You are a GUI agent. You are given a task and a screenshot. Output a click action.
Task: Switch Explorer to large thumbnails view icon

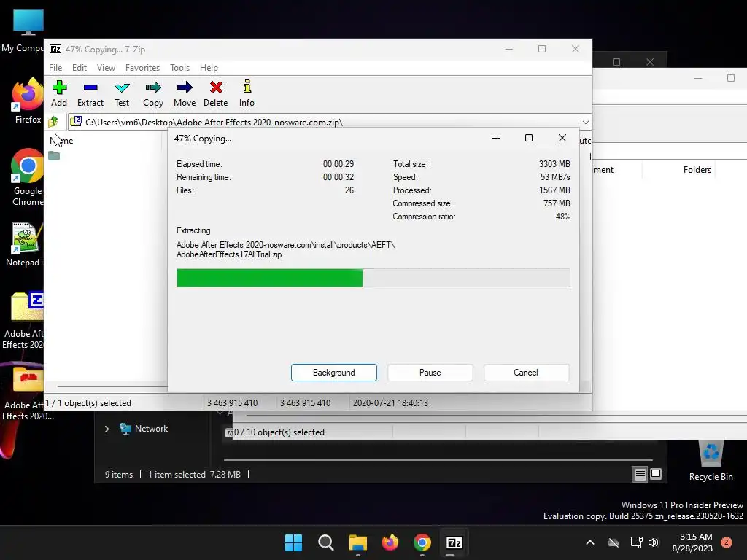(656, 474)
